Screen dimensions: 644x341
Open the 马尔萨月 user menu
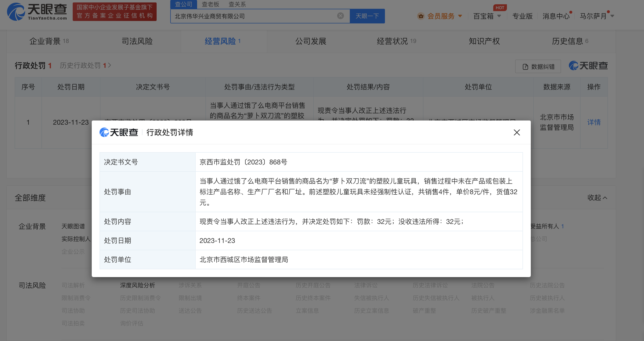pyautogui.click(x=596, y=16)
